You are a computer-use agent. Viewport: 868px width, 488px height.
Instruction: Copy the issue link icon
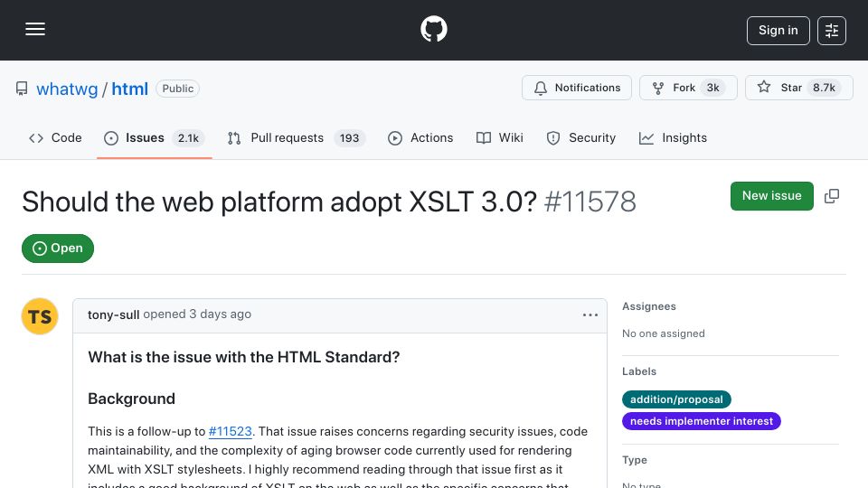point(832,196)
